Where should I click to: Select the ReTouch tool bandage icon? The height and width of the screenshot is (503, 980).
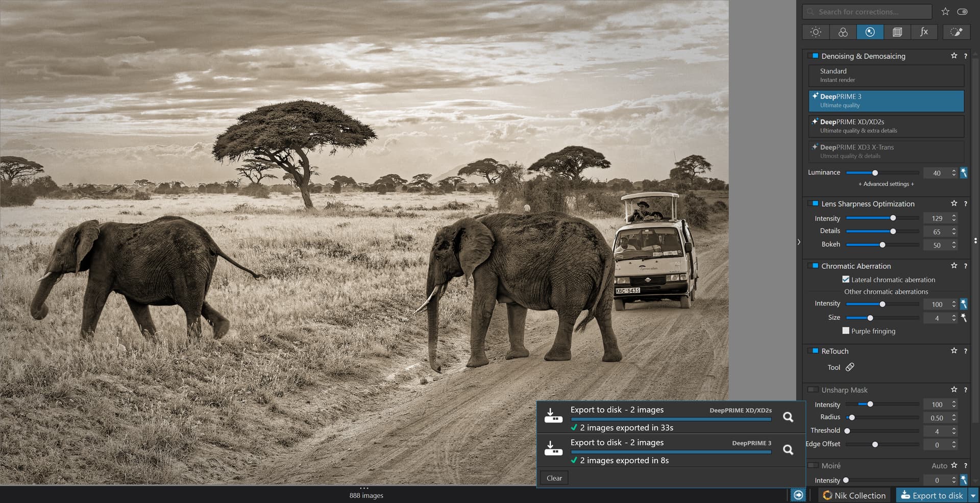(850, 367)
